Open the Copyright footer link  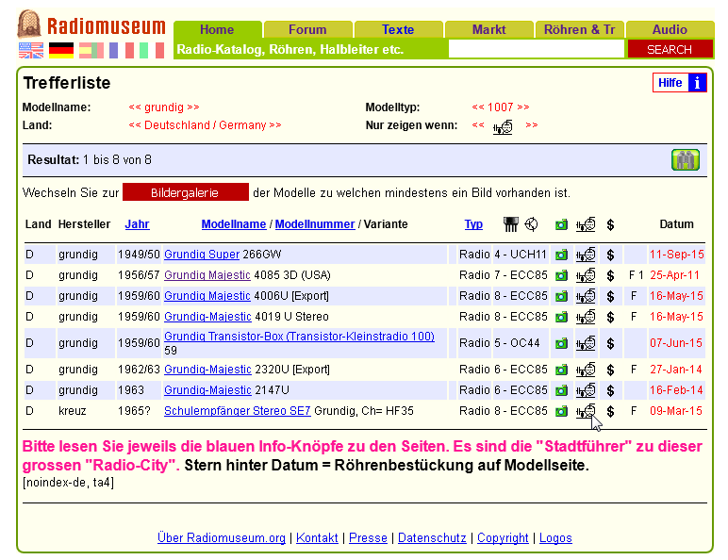pos(503,537)
